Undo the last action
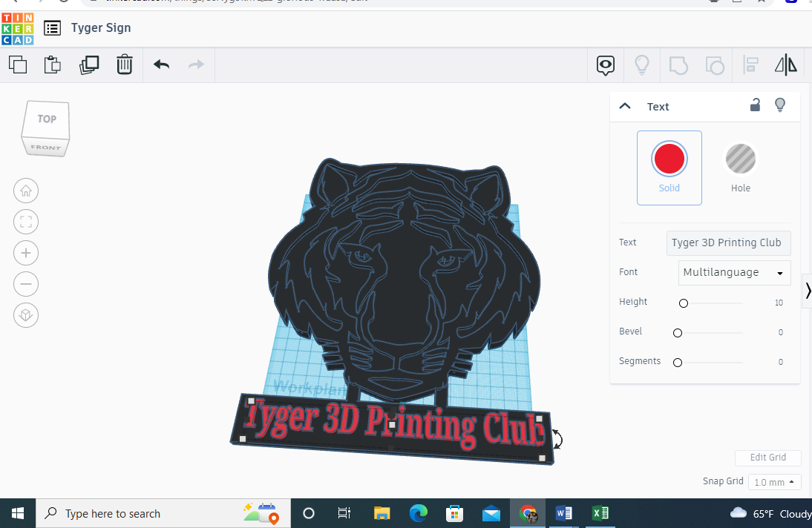The height and width of the screenshot is (528, 812). pos(161,65)
